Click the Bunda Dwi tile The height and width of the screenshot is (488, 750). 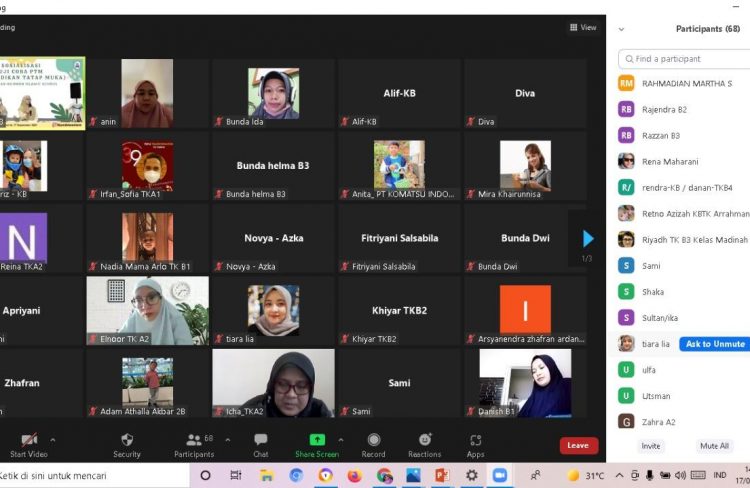(525, 238)
